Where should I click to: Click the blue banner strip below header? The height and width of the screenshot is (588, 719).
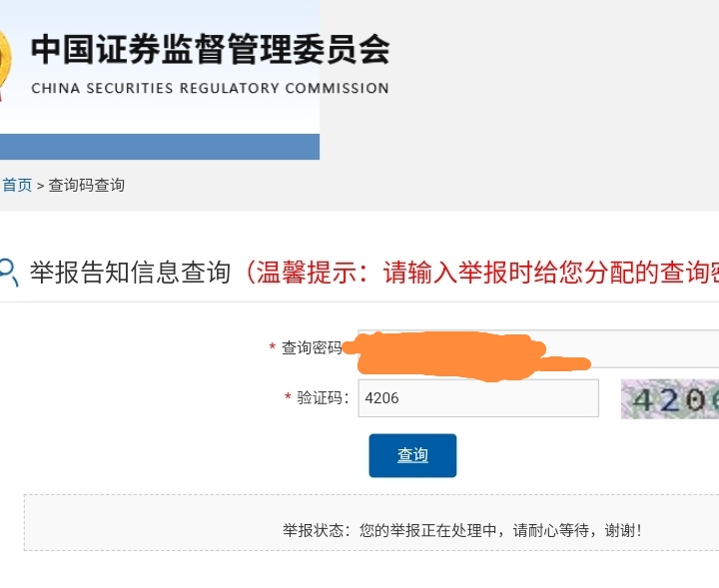pos(160,146)
